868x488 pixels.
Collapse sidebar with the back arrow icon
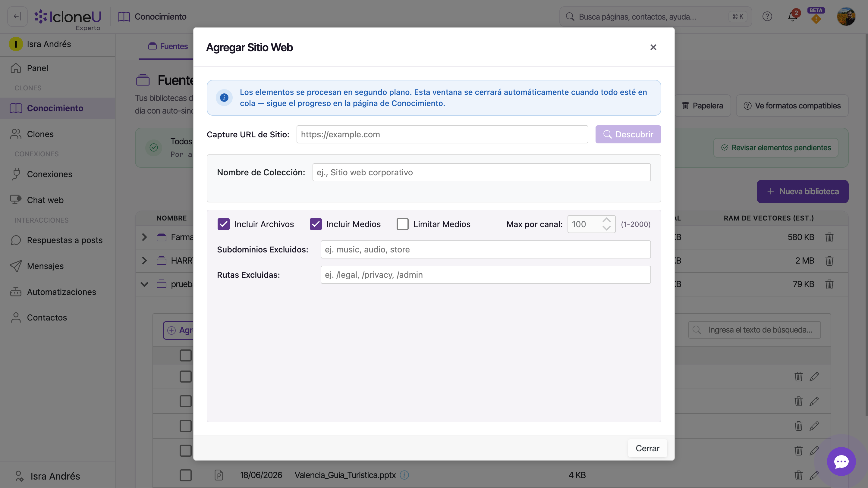click(17, 17)
